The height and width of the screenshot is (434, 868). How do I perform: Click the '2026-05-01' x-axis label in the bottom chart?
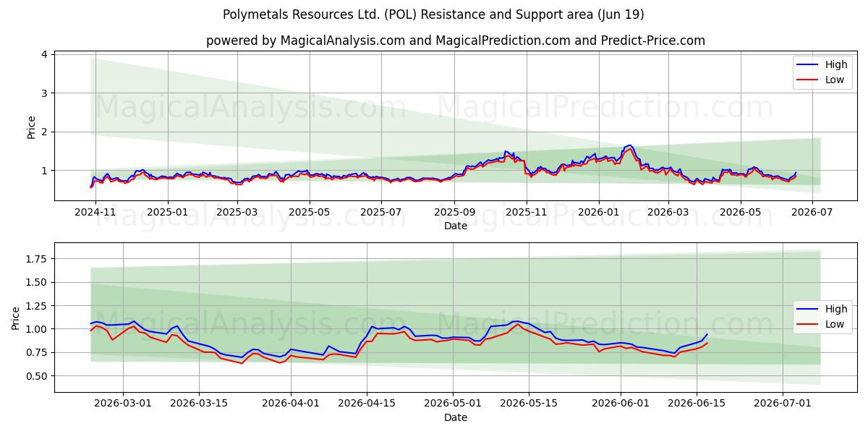point(454,404)
